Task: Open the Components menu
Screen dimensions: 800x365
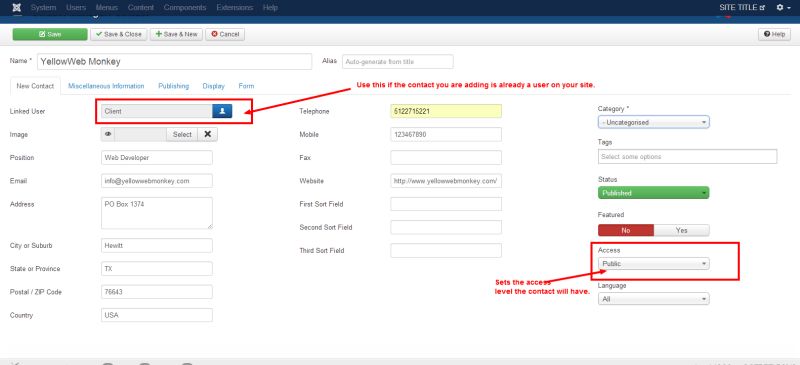Action: (185, 8)
